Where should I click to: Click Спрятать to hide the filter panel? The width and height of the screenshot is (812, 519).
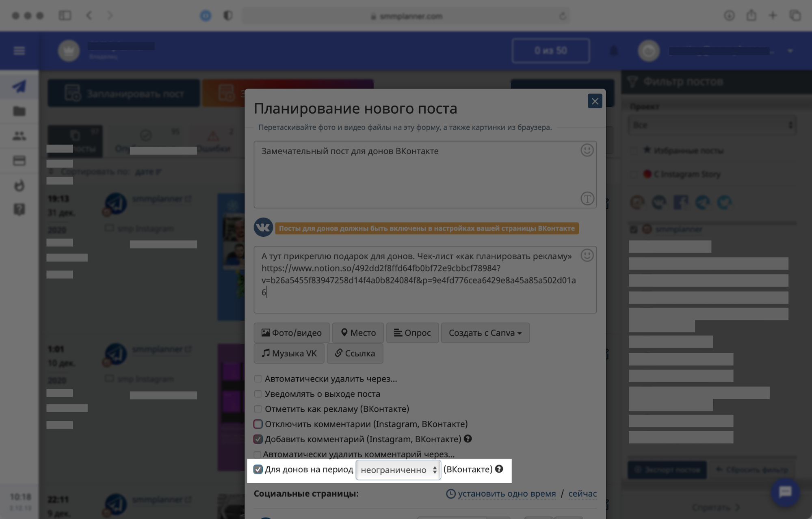(716, 508)
